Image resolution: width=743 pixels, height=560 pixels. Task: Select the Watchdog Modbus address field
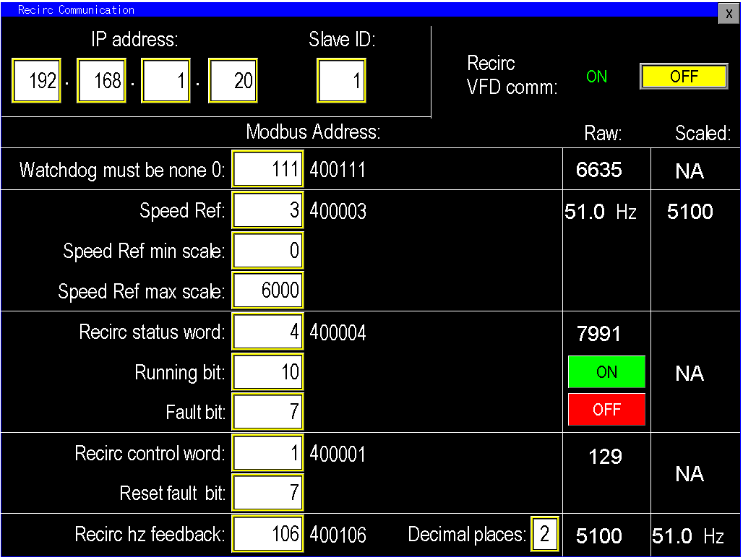[267, 170]
